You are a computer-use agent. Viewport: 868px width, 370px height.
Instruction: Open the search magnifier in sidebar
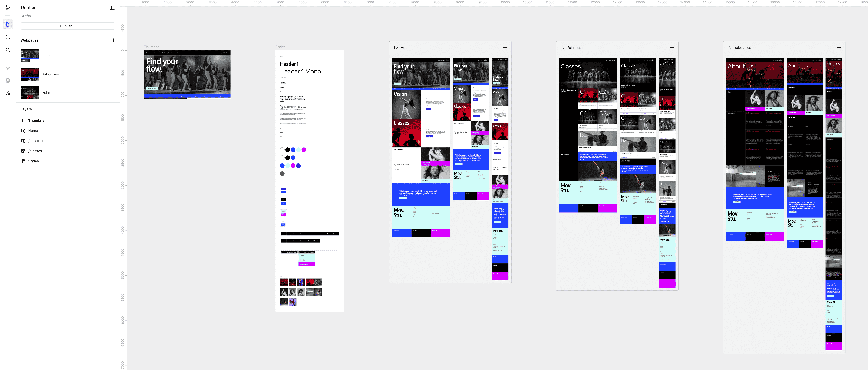pyautogui.click(x=8, y=50)
